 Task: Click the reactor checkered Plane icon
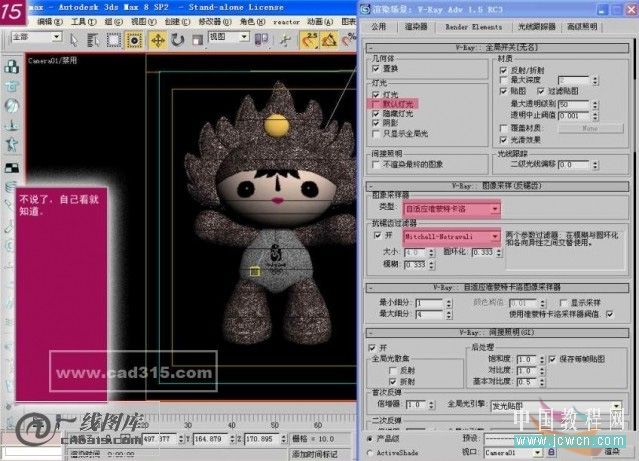coord(12,168)
